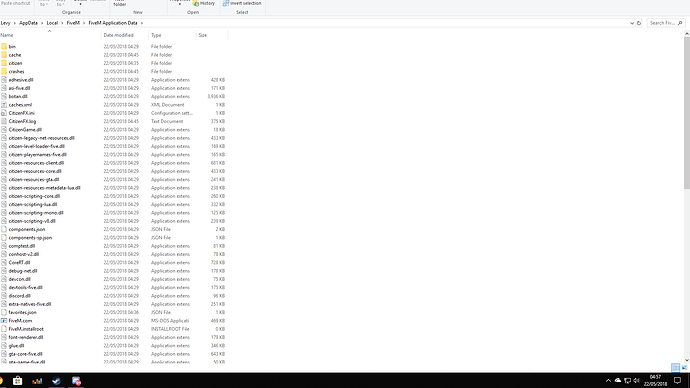The height and width of the screenshot is (388, 690).
Task: Sort files by the Size column
Action: pyautogui.click(x=202, y=35)
